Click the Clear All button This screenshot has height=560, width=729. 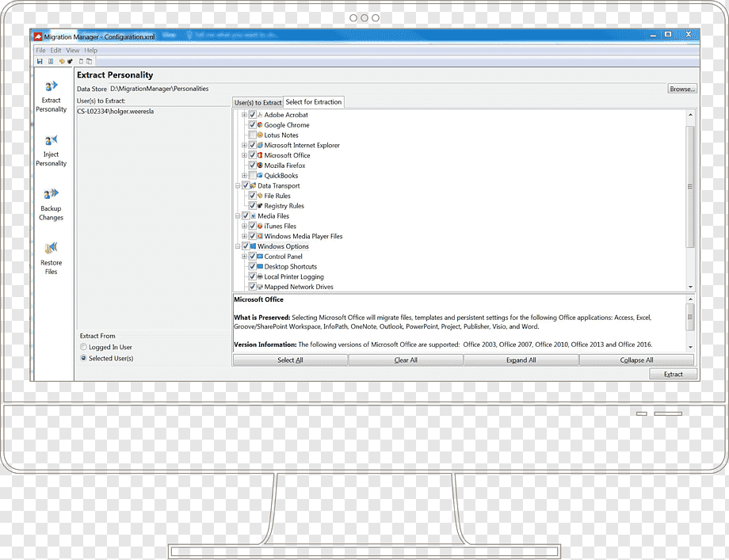click(x=406, y=360)
